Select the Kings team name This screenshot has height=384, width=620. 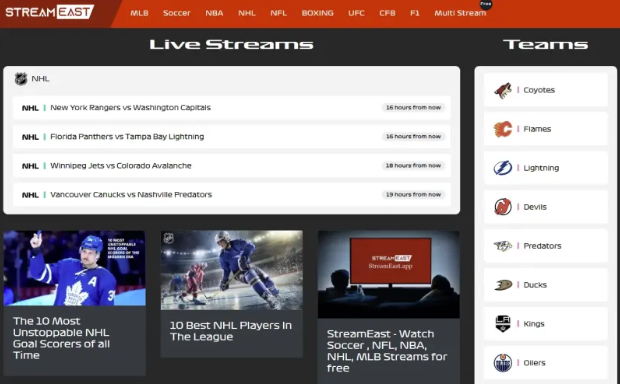pyautogui.click(x=534, y=324)
